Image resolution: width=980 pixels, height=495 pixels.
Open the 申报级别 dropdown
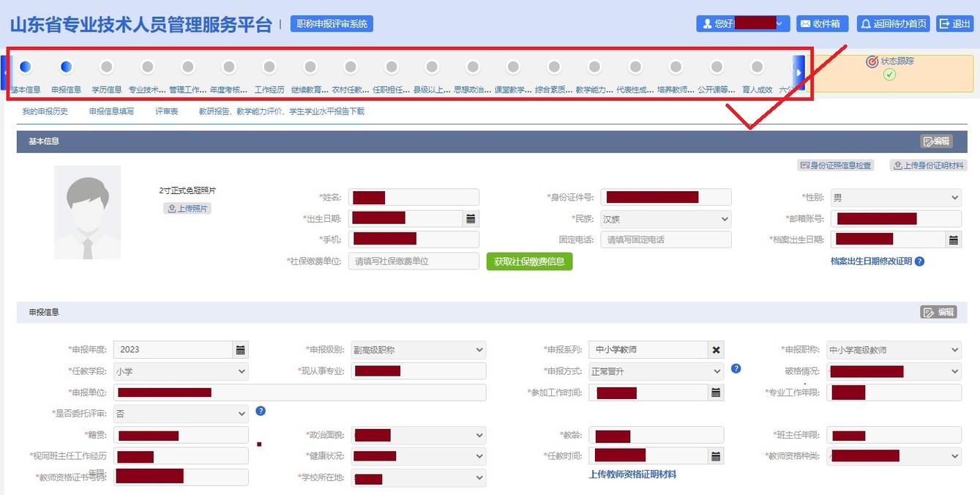coord(479,349)
